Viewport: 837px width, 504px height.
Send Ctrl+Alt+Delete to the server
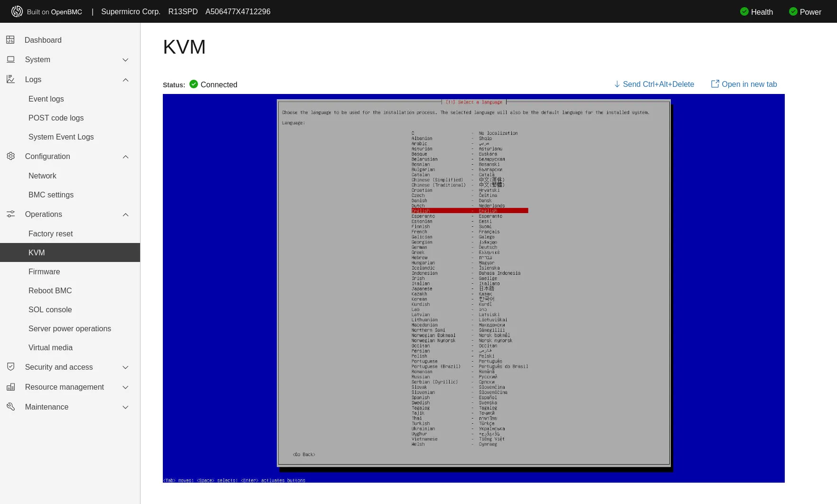click(x=654, y=84)
